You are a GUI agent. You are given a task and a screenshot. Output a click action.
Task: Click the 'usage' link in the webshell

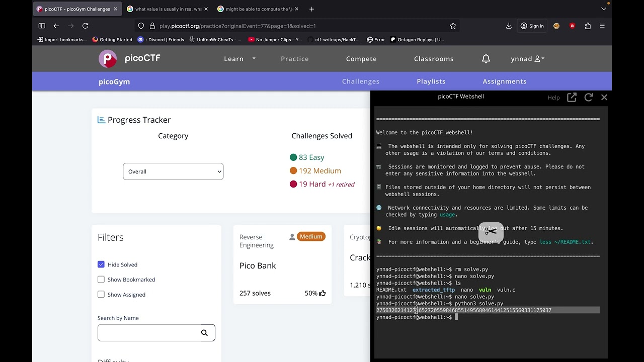click(x=447, y=215)
